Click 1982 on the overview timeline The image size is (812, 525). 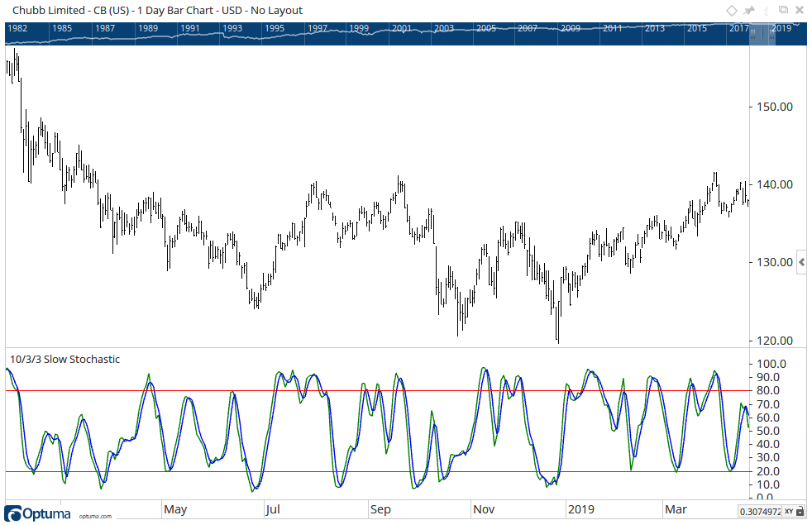click(17, 28)
